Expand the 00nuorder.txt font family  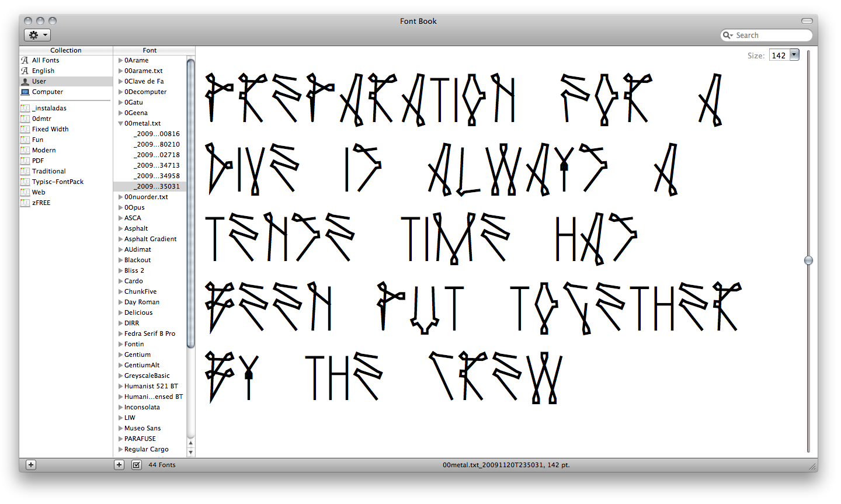coord(121,197)
